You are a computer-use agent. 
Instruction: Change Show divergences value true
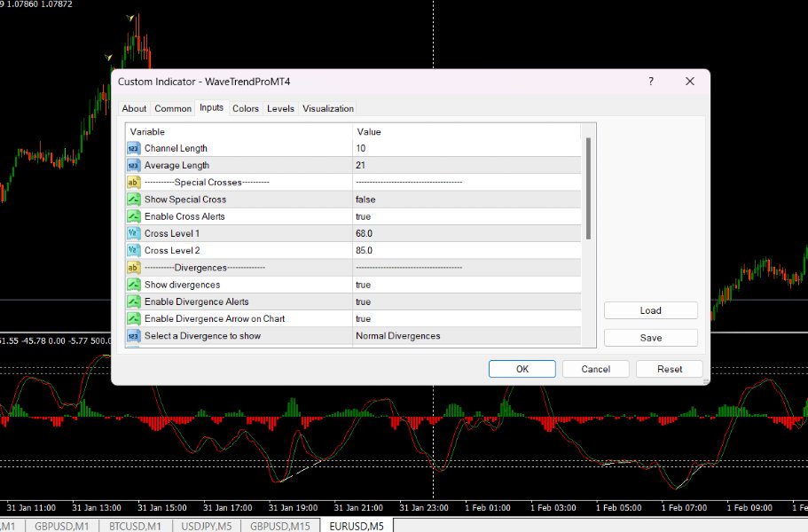[467, 285]
